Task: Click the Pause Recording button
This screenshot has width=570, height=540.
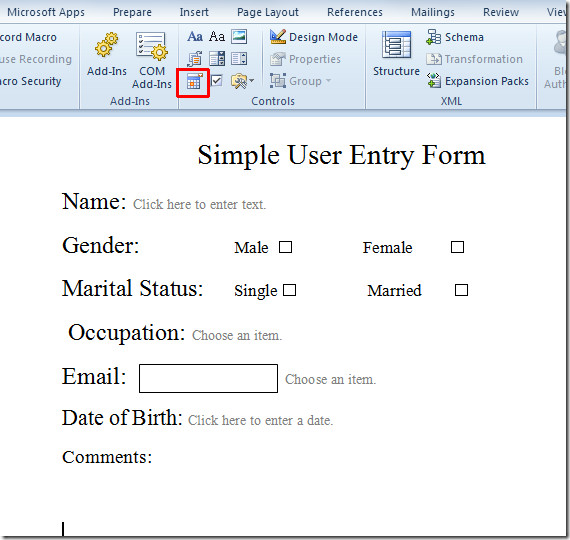Action: click(36, 59)
